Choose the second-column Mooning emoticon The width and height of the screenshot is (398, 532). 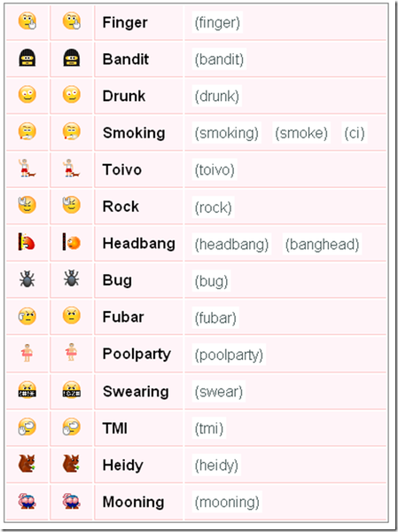click(x=72, y=501)
